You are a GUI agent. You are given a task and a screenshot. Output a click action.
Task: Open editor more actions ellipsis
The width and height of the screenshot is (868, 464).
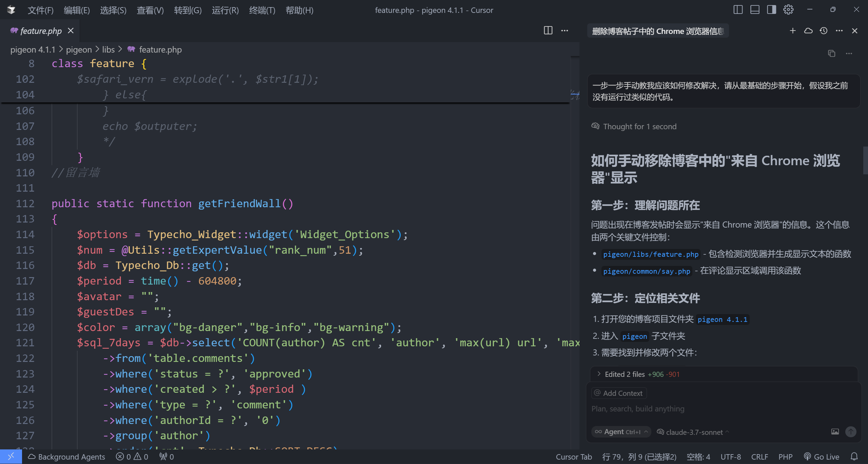pos(565,31)
